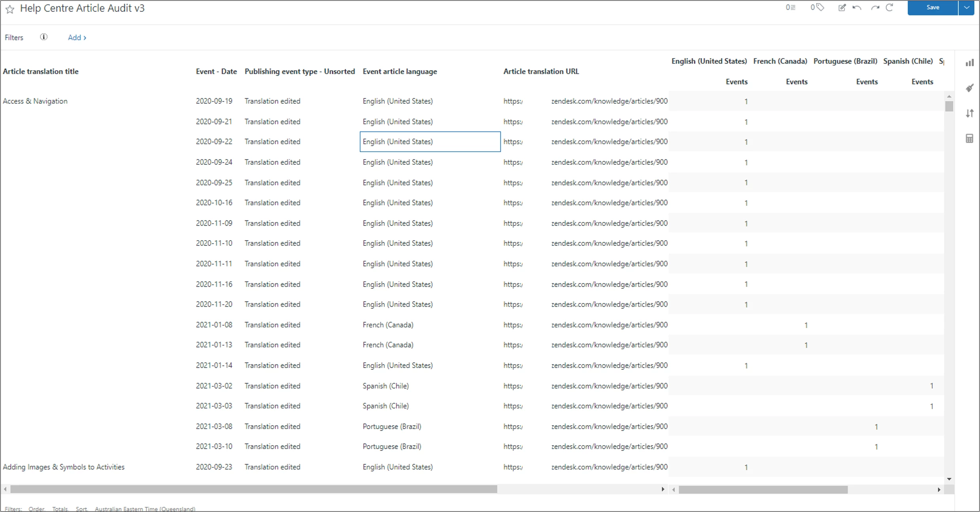Expand the Save button dropdown arrow
This screenshot has width=980, height=512.
967,8
